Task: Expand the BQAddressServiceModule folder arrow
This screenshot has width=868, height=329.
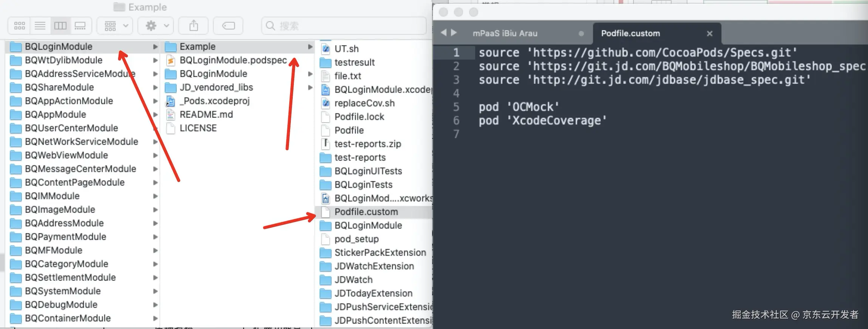Action: click(x=155, y=74)
